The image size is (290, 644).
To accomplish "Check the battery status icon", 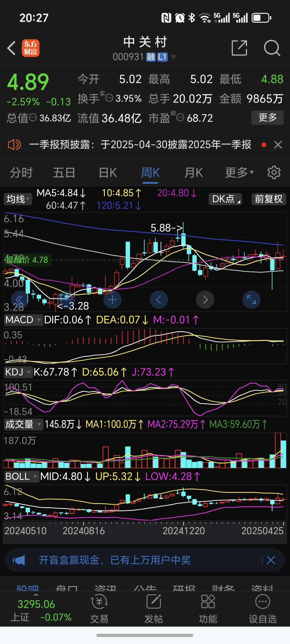I will tap(261, 18).
